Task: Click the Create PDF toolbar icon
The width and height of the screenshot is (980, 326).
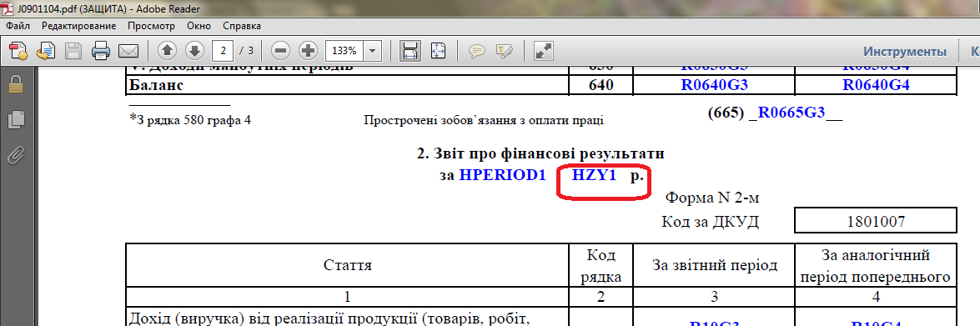Action: pyautogui.click(x=18, y=50)
